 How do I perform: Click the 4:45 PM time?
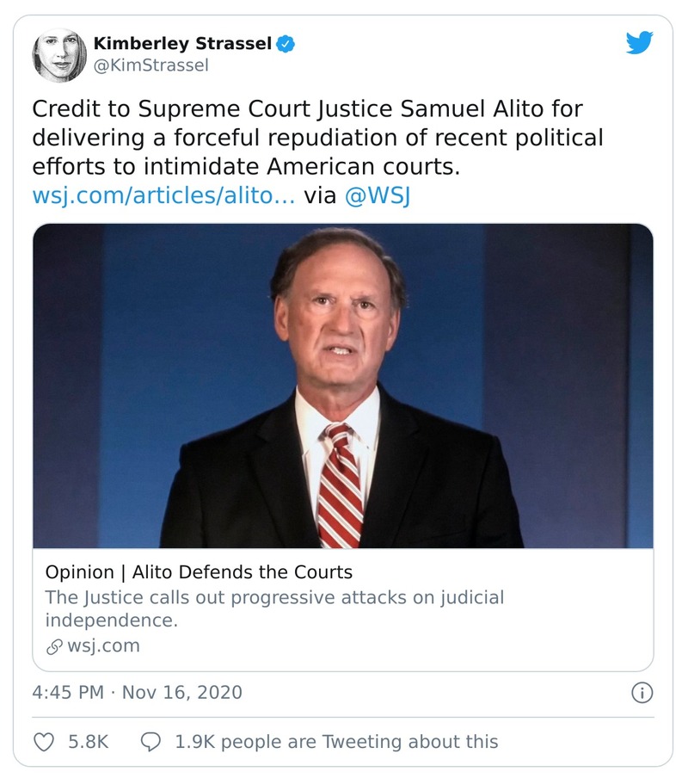[x=68, y=692]
